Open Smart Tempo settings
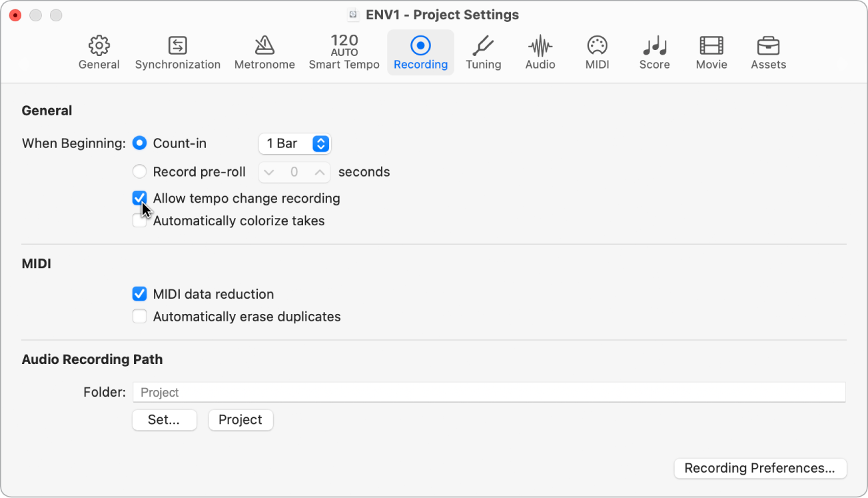 pos(344,53)
